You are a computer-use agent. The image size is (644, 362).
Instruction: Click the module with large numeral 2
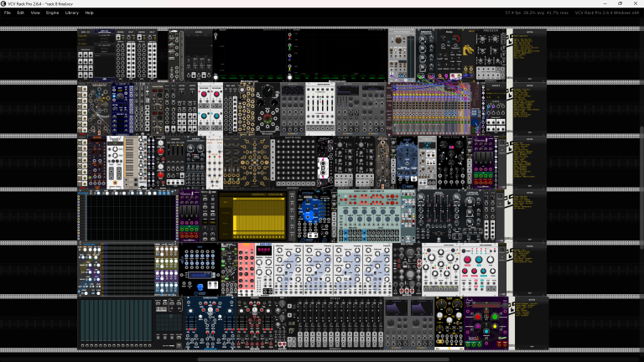(318, 270)
